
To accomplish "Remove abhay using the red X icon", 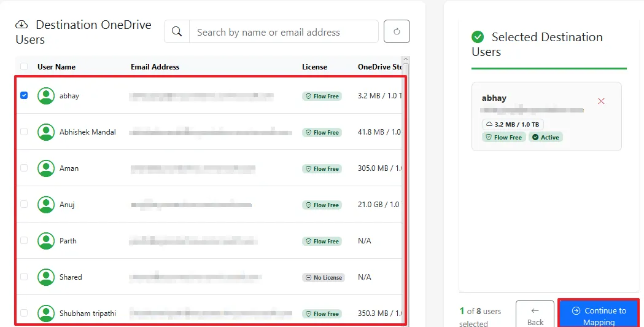I will (601, 101).
